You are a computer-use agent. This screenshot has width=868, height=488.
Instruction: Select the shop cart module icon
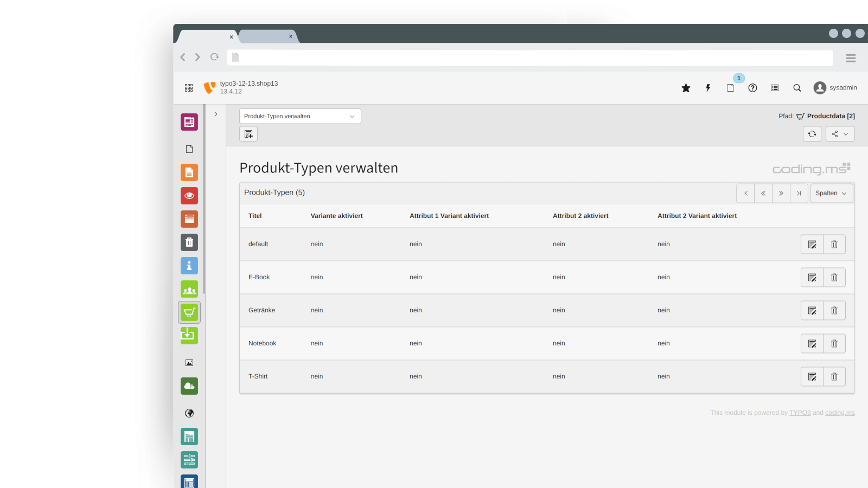(x=189, y=312)
